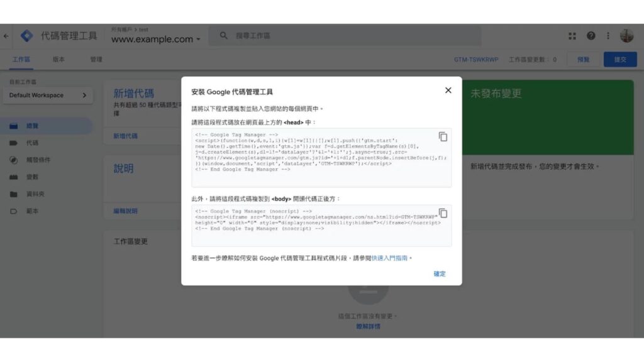
Task: Copy the head code snippet
Action: pyautogui.click(x=443, y=136)
